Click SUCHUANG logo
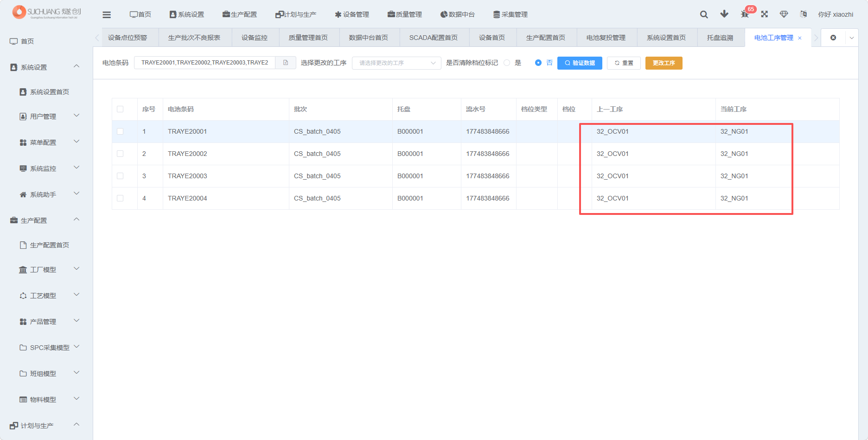Screen dimensions: 868x440 click(x=46, y=12)
